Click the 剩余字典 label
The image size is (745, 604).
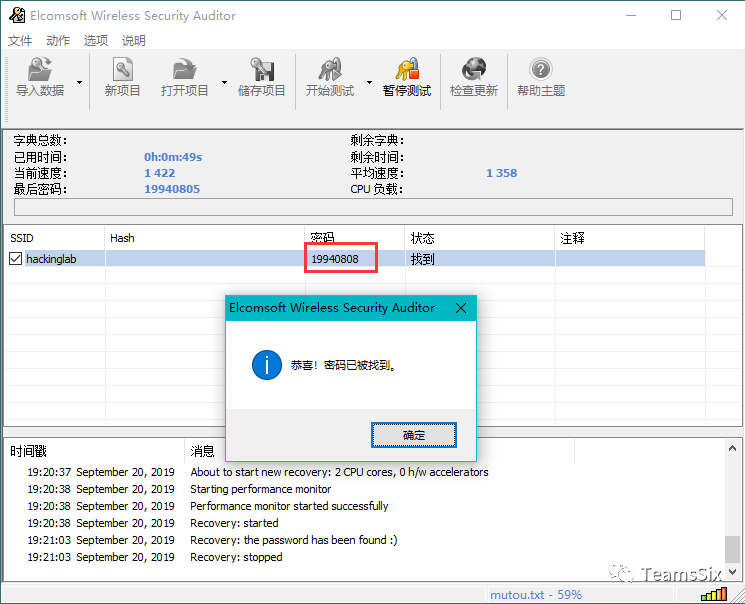click(x=377, y=140)
